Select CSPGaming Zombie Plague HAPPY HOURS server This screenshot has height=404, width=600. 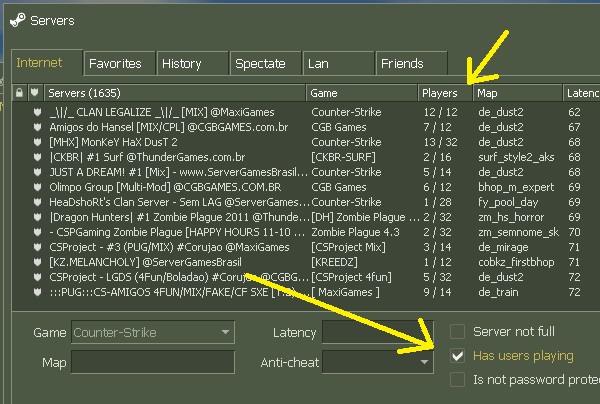[x=306, y=232]
